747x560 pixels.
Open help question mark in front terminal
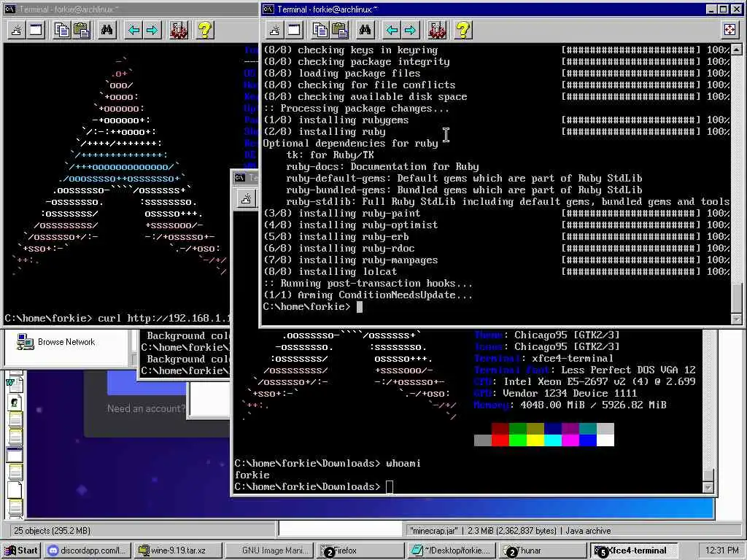463,31
